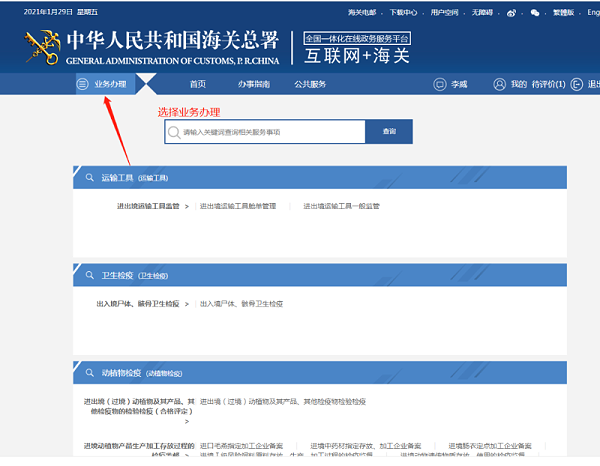Open 公共服务 in navigation bar

(x=310, y=84)
